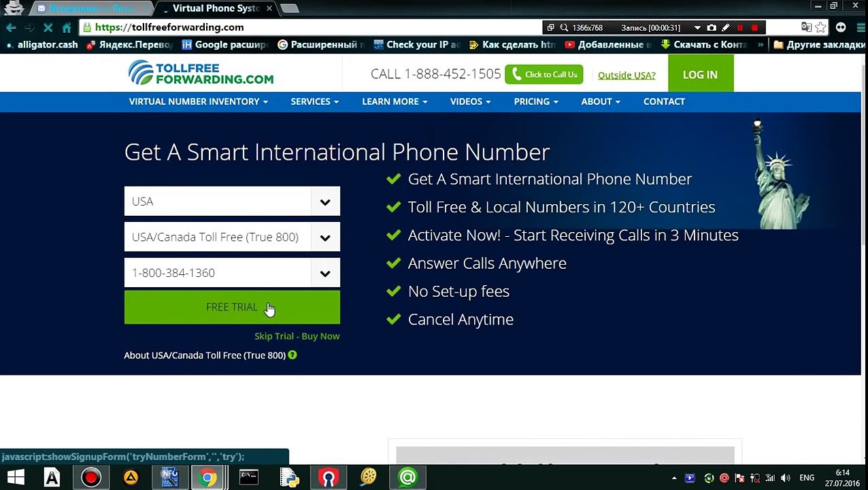Go to the Contact page

click(664, 101)
